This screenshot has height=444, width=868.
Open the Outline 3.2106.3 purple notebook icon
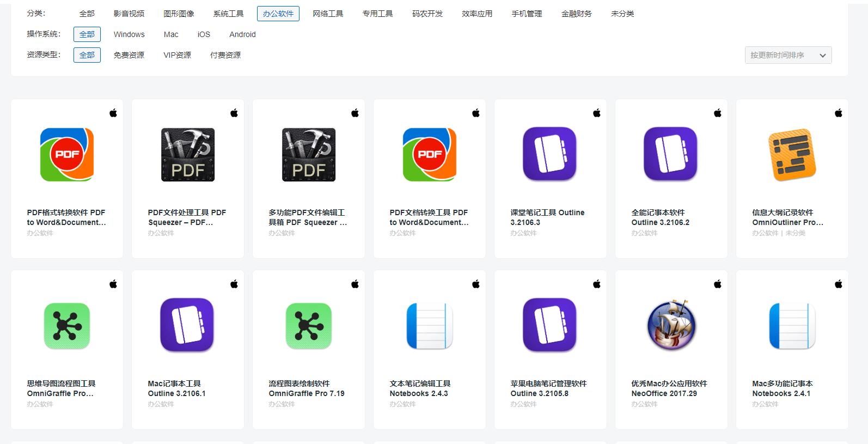[x=549, y=154]
